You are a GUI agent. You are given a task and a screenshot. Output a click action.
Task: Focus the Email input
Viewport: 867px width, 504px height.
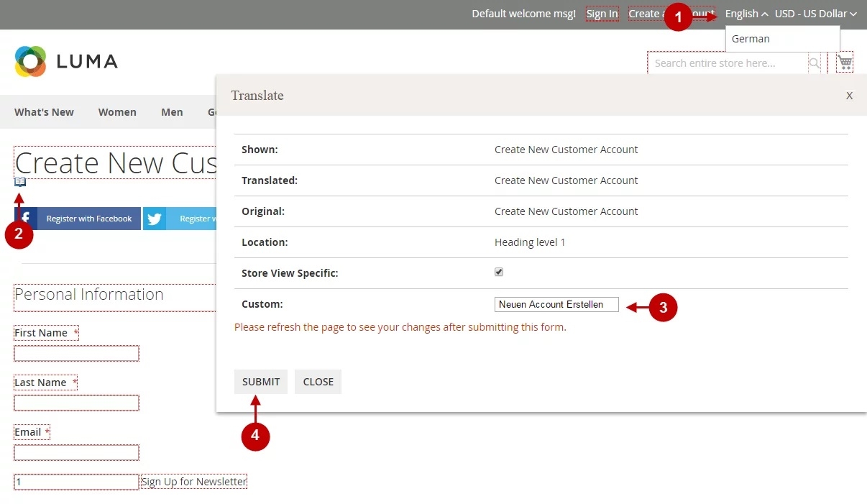[x=76, y=452]
